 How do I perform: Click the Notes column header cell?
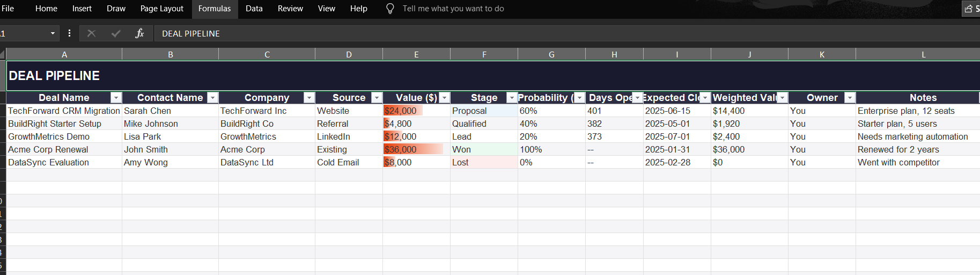click(918, 98)
